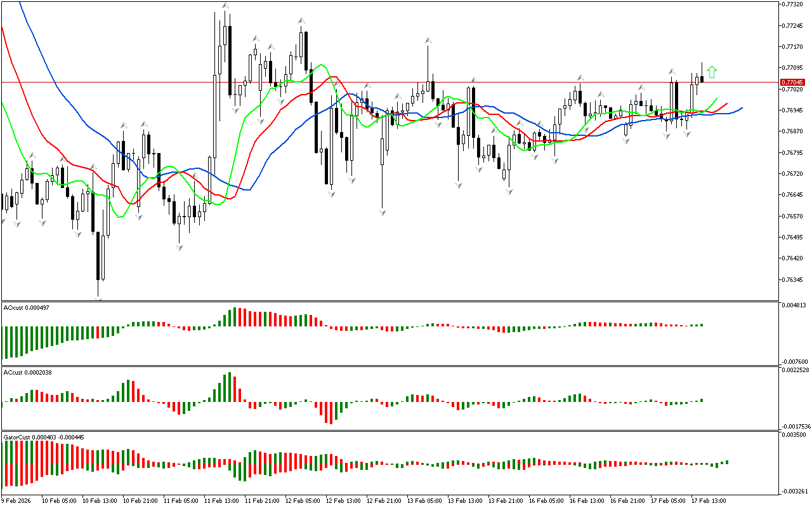Click the right end of the green Alligator line
The image size is (812, 508).
point(717,99)
